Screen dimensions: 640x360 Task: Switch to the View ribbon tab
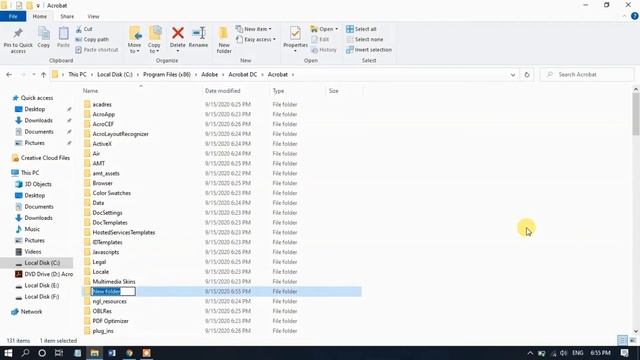[93, 16]
